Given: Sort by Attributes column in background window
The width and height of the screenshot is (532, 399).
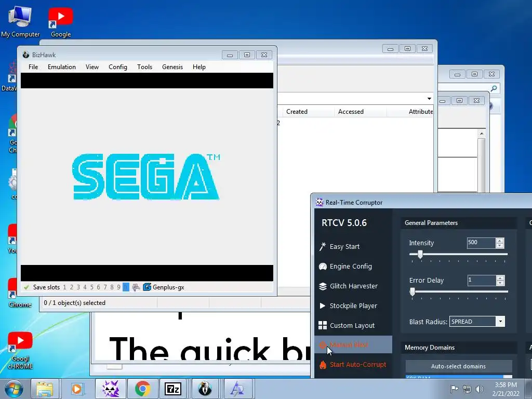Looking at the screenshot, I should click(421, 112).
